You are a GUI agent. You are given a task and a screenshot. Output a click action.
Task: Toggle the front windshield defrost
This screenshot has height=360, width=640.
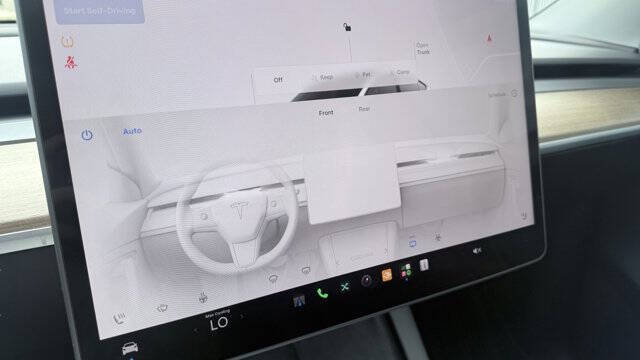coord(162,308)
